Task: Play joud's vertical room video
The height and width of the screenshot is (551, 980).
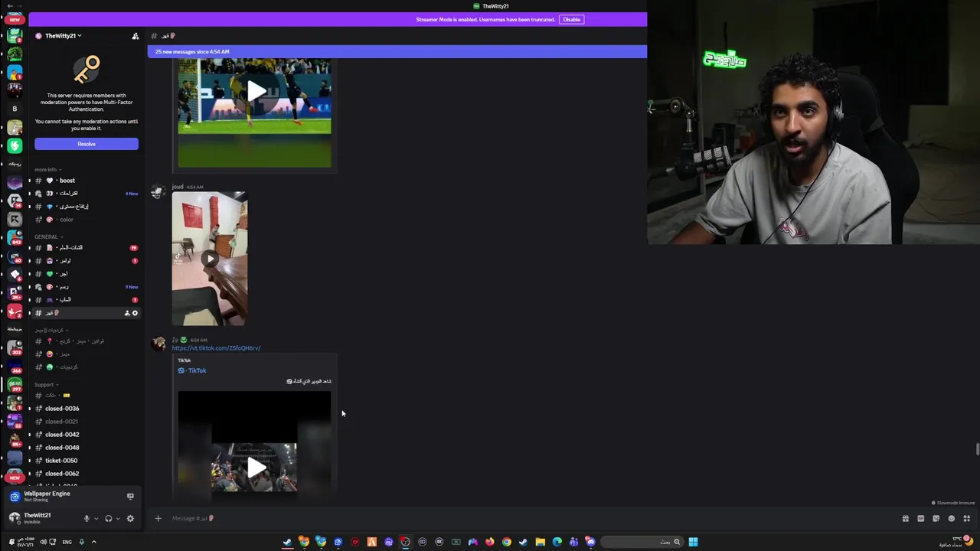Action: (x=210, y=259)
